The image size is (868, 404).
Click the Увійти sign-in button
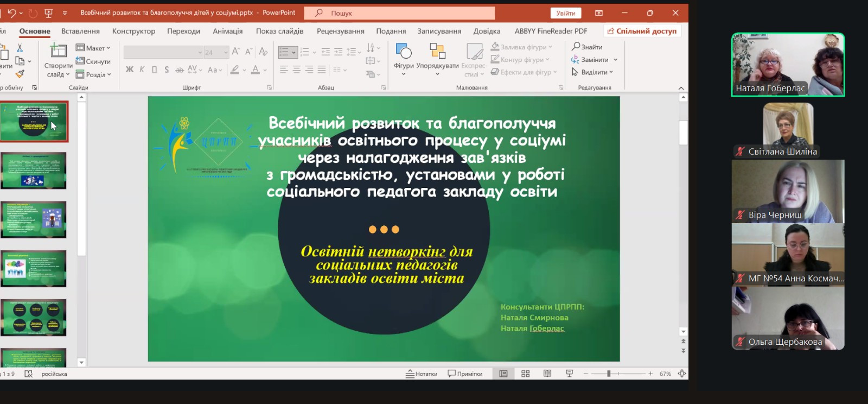click(x=565, y=13)
